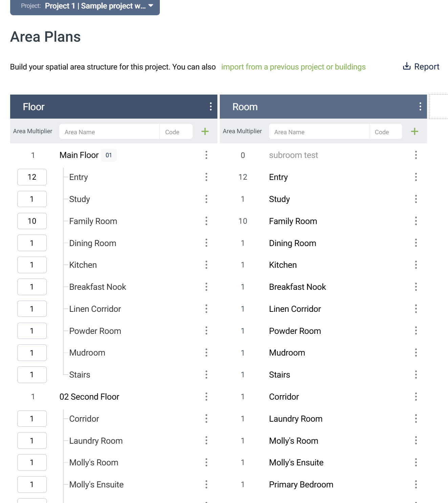This screenshot has height=503, width=448.
Task: Open the Project selector dropdown
Action: point(85,6)
